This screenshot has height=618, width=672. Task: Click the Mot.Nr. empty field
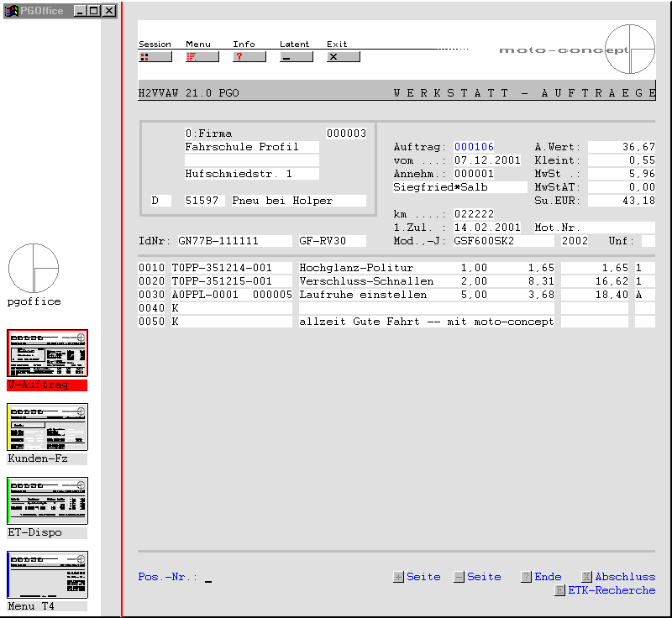[617, 228]
